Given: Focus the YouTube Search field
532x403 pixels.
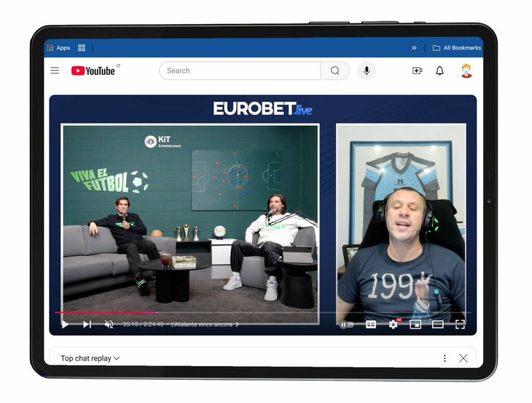Looking at the screenshot, I should pyautogui.click(x=240, y=71).
